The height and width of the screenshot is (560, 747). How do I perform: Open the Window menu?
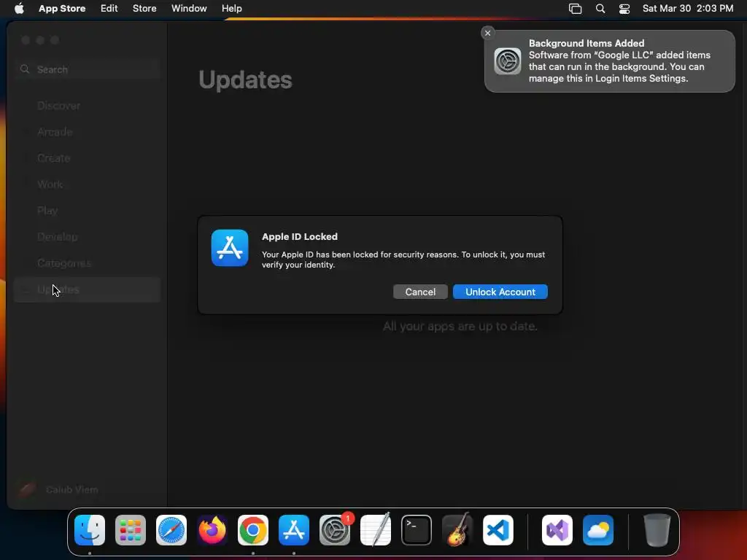(189, 9)
